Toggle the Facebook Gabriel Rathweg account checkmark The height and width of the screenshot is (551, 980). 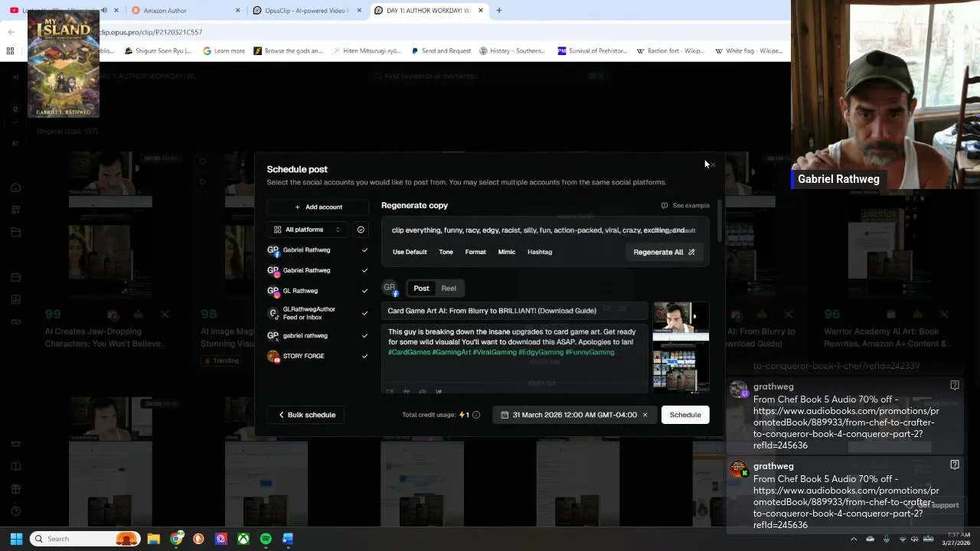pyautogui.click(x=364, y=250)
